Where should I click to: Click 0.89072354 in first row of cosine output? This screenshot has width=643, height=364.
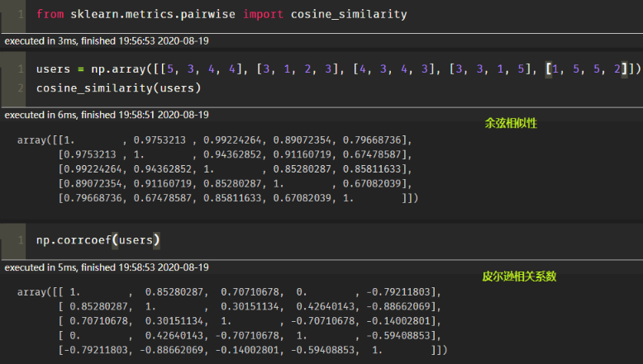pos(302,140)
